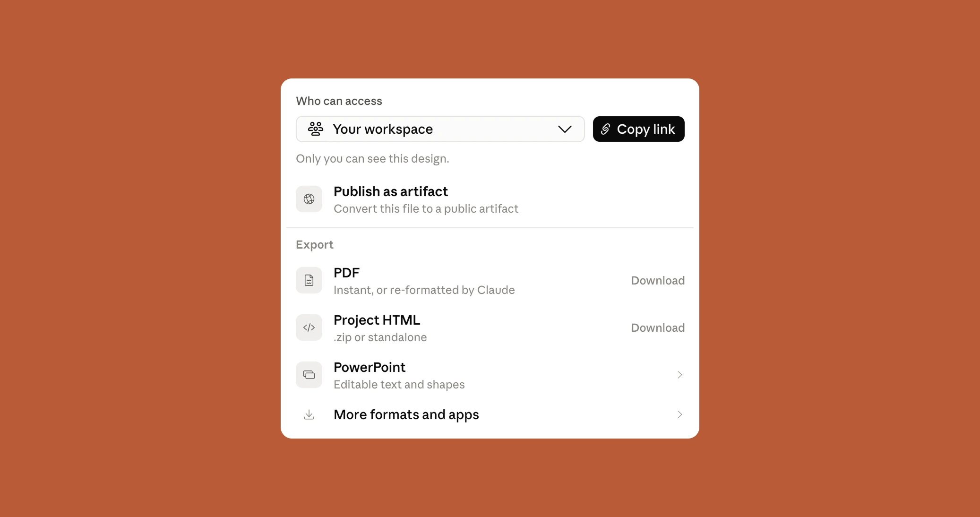
Task: Click the download arrow icon beside More formats
Action: tap(309, 414)
